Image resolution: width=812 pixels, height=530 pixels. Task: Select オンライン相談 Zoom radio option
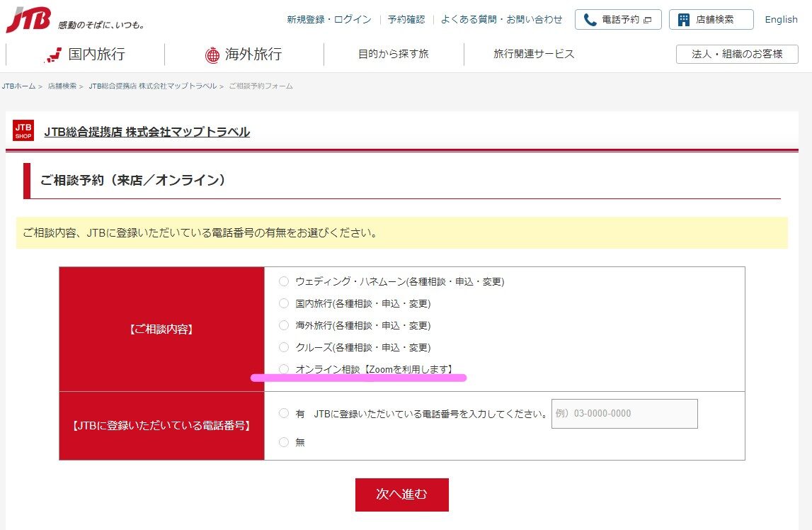tap(284, 368)
